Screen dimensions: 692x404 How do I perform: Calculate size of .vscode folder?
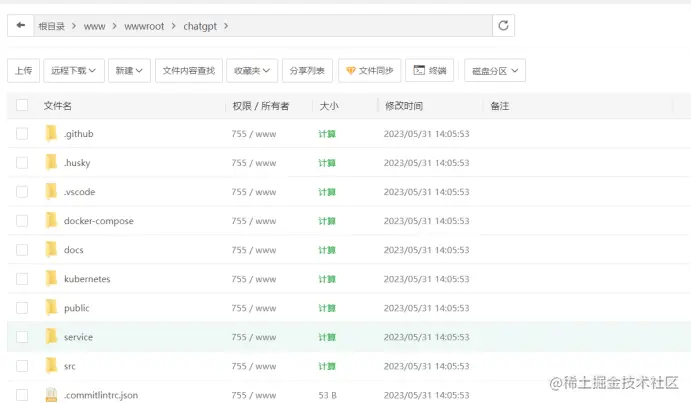coord(327,192)
